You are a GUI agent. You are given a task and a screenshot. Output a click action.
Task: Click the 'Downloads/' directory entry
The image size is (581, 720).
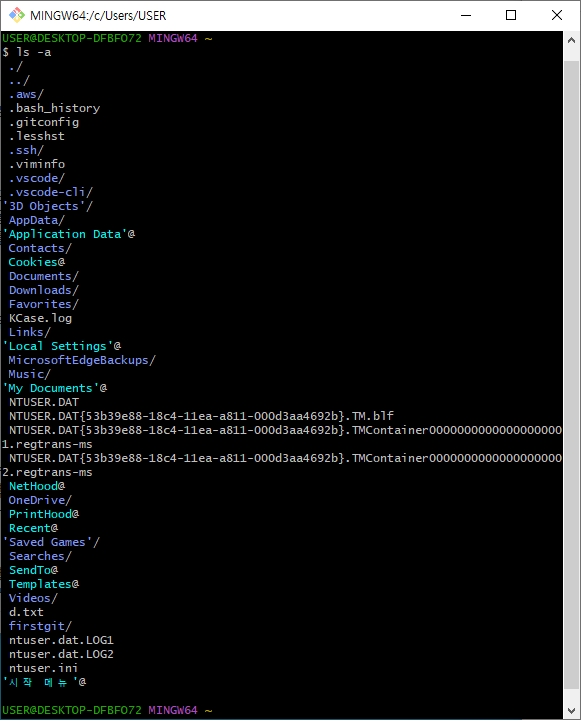44,290
